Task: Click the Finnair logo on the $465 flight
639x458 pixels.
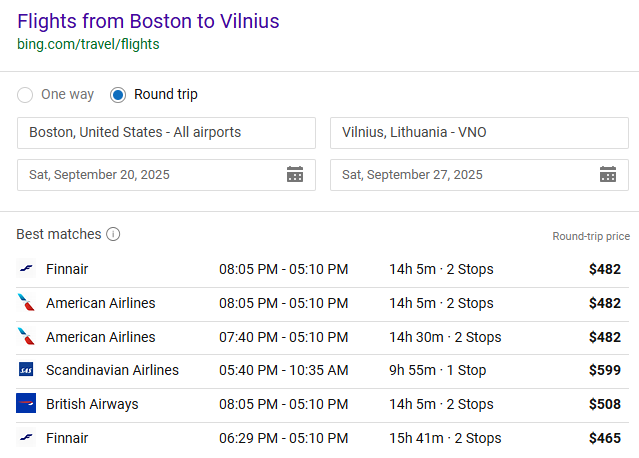Action: coord(26,438)
